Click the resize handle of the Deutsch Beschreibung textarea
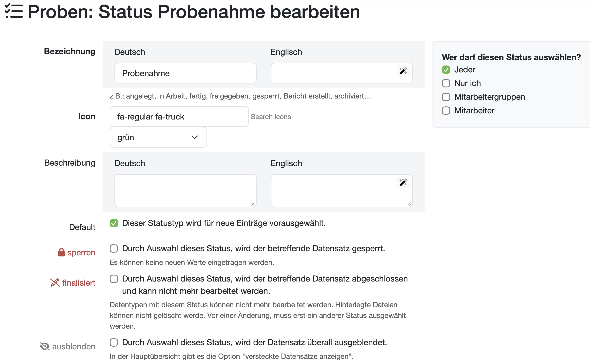This screenshot has height=364, width=590. 253,204
